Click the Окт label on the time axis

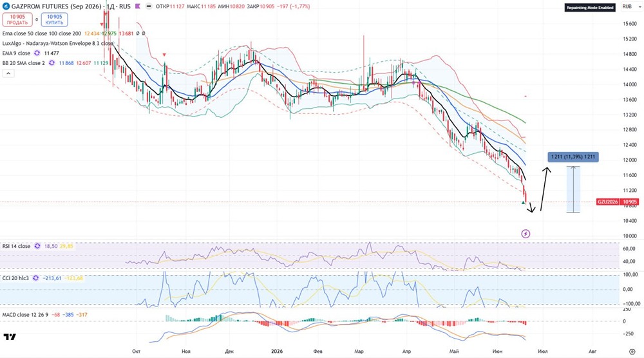tap(137, 352)
